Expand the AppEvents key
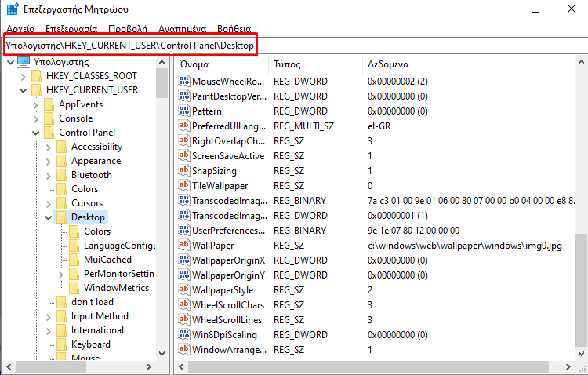 tap(35, 105)
